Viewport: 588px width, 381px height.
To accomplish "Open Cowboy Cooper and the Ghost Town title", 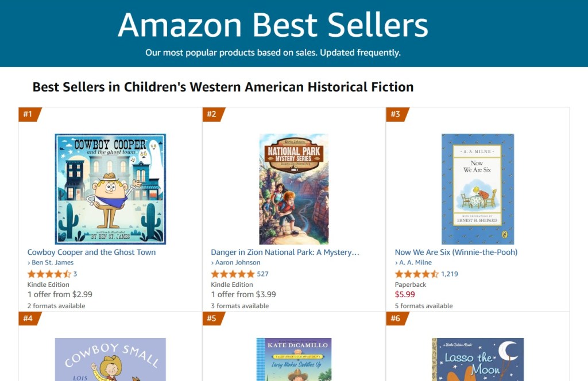I will [91, 252].
